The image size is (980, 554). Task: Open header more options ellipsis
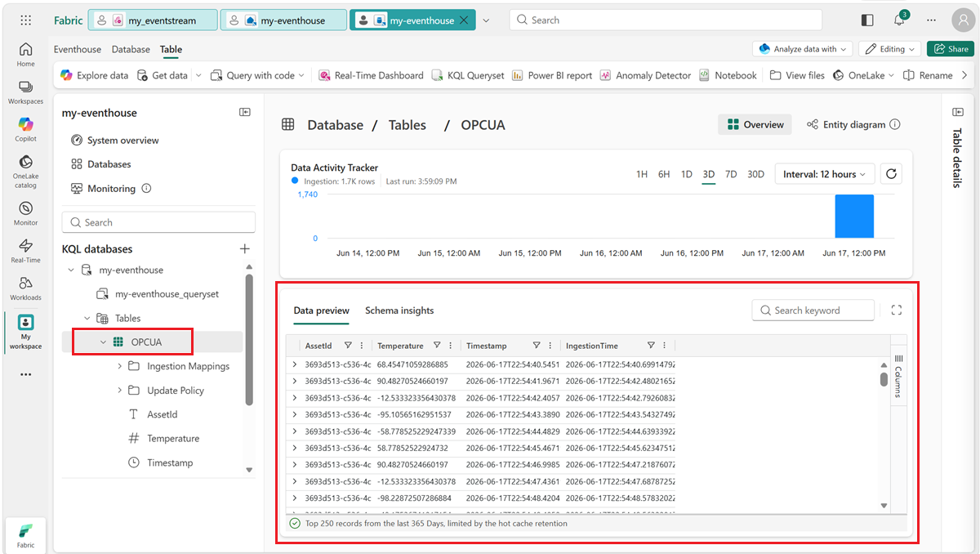[x=930, y=20]
